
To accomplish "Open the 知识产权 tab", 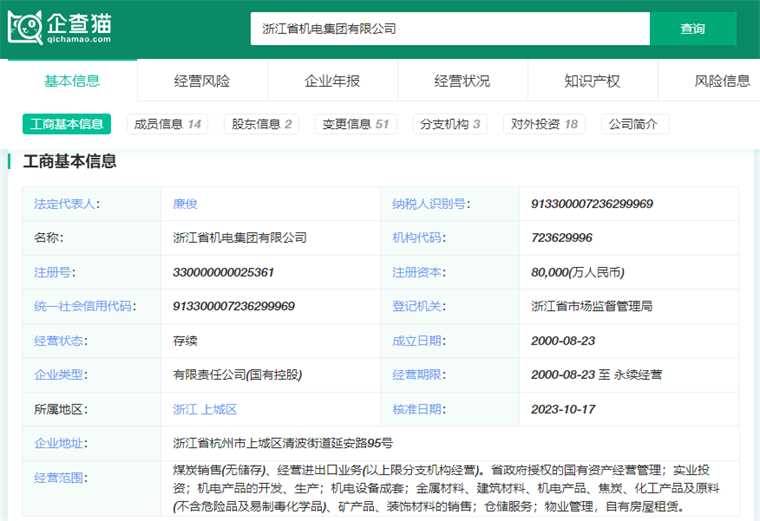I will click(x=592, y=80).
